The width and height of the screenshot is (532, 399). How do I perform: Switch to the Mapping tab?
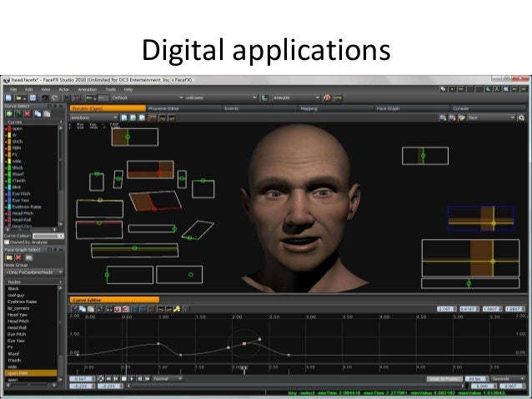click(335, 108)
